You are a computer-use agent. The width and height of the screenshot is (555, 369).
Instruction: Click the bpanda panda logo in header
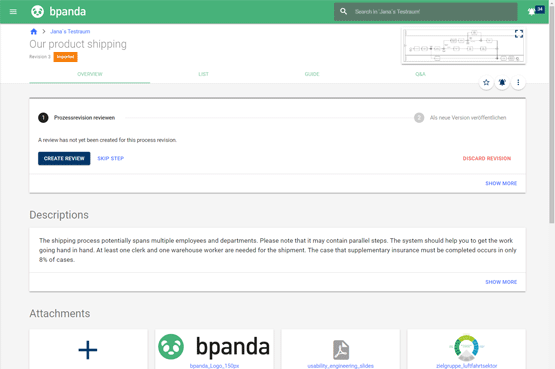[37, 12]
